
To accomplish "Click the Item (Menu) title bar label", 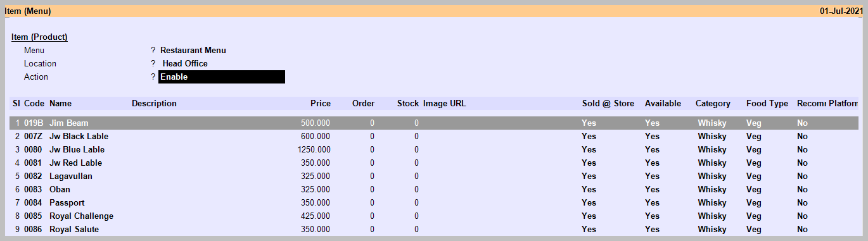I will pyautogui.click(x=28, y=11).
